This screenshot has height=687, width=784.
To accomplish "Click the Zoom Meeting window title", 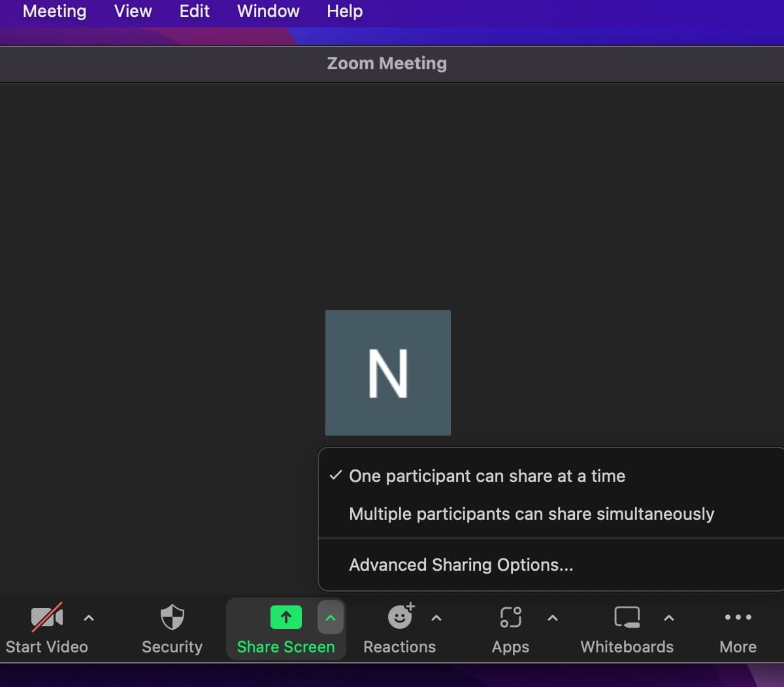I will [387, 63].
